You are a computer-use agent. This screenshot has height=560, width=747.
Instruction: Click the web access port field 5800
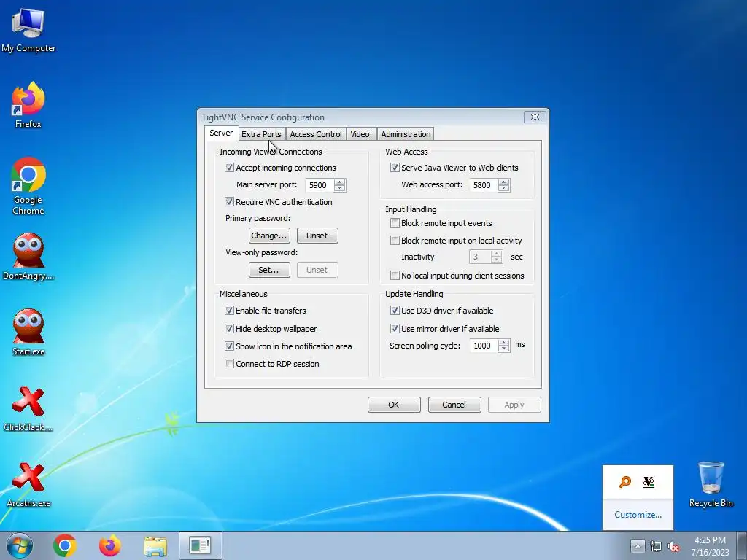coord(484,185)
